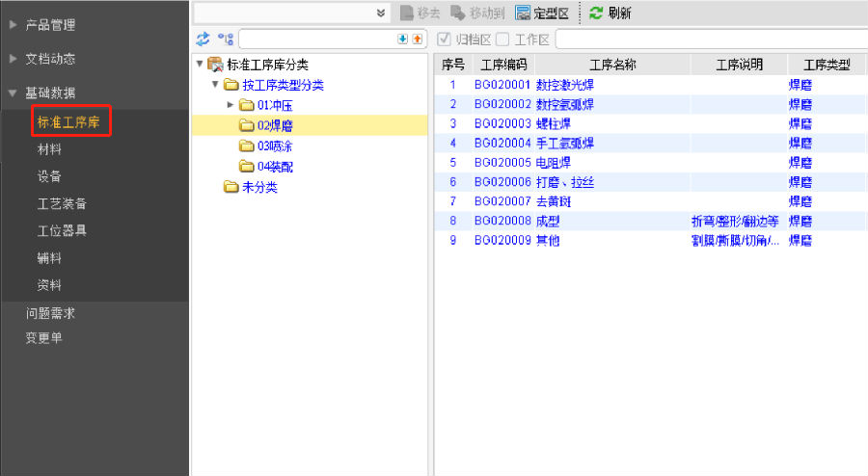Screen dimensions: 868x476
Task: Click the blue down-arrow search next icon
Action: (x=402, y=39)
